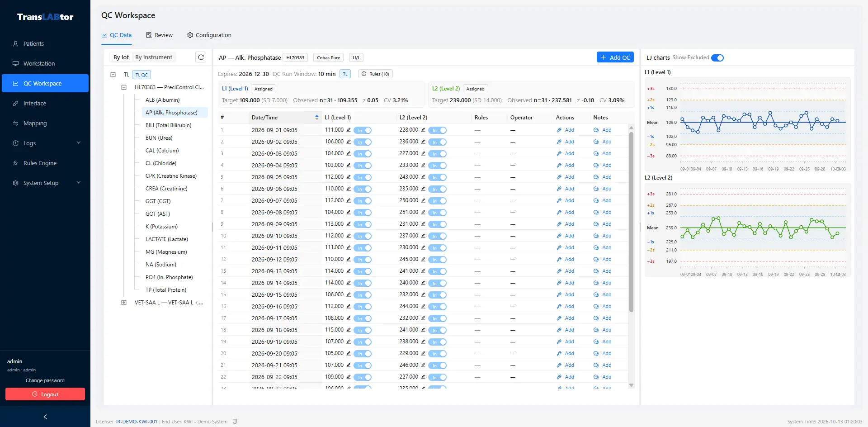Go to Interface via its link icon
Viewport: 868px width, 427px height.
[15, 104]
